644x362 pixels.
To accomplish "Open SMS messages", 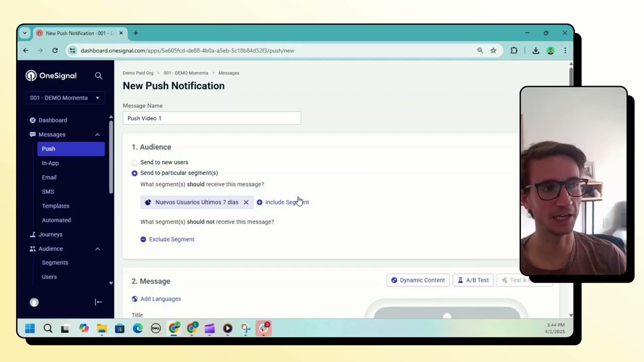I will [48, 192].
